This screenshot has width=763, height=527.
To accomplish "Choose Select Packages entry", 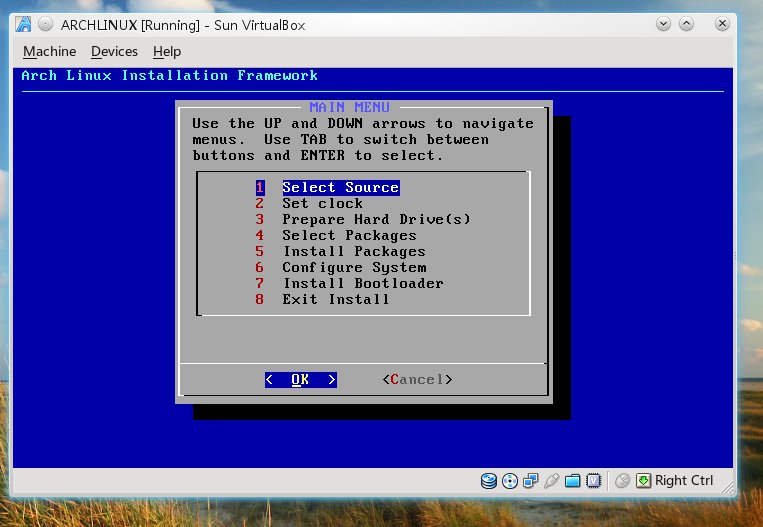I will [336, 236].
